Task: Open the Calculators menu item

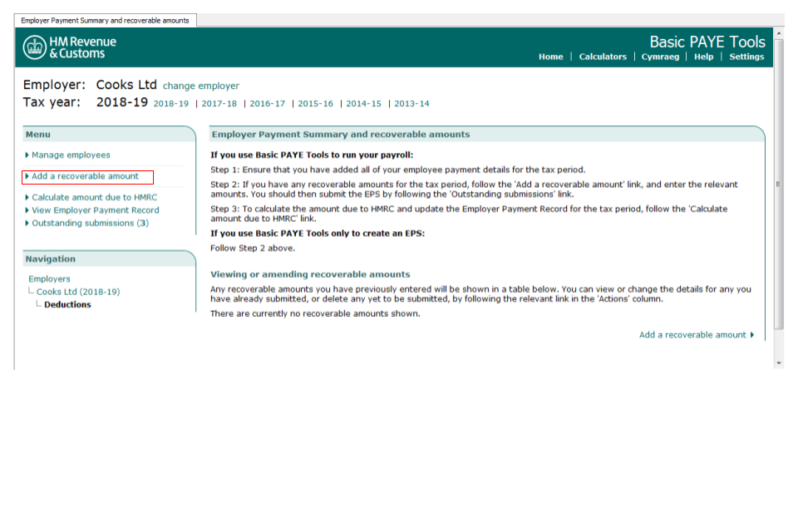Action: coord(603,57)
